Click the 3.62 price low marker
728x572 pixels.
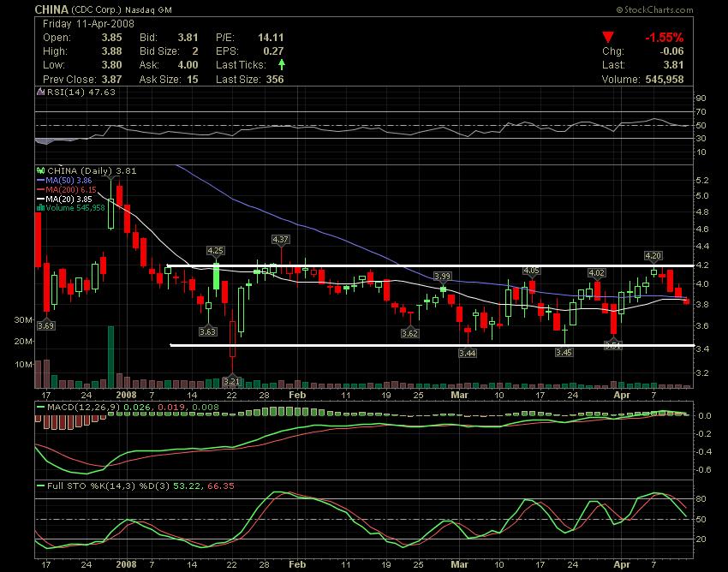coord(409,333)
